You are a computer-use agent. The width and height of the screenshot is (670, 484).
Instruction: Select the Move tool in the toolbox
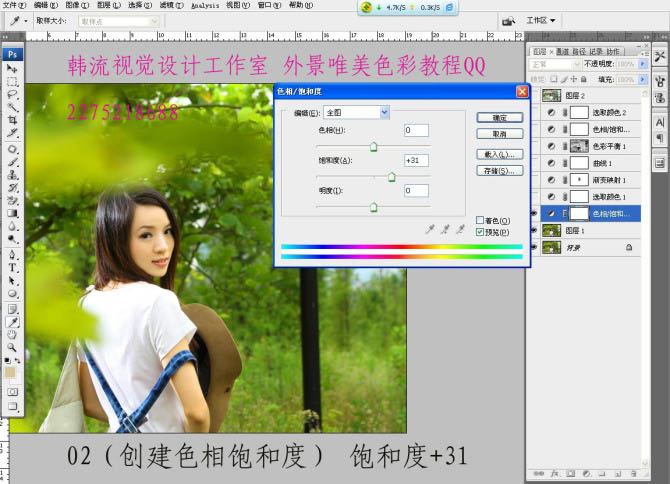click(x=12, y=69)
